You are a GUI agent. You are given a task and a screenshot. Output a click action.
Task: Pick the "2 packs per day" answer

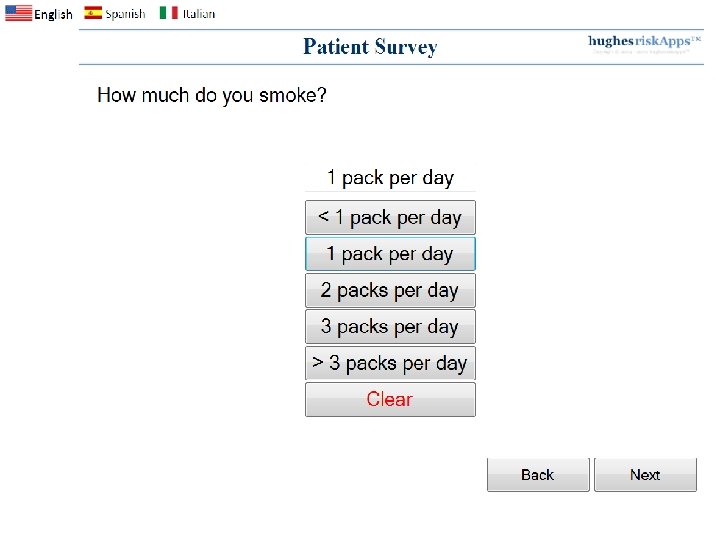(x=390, y=290)
